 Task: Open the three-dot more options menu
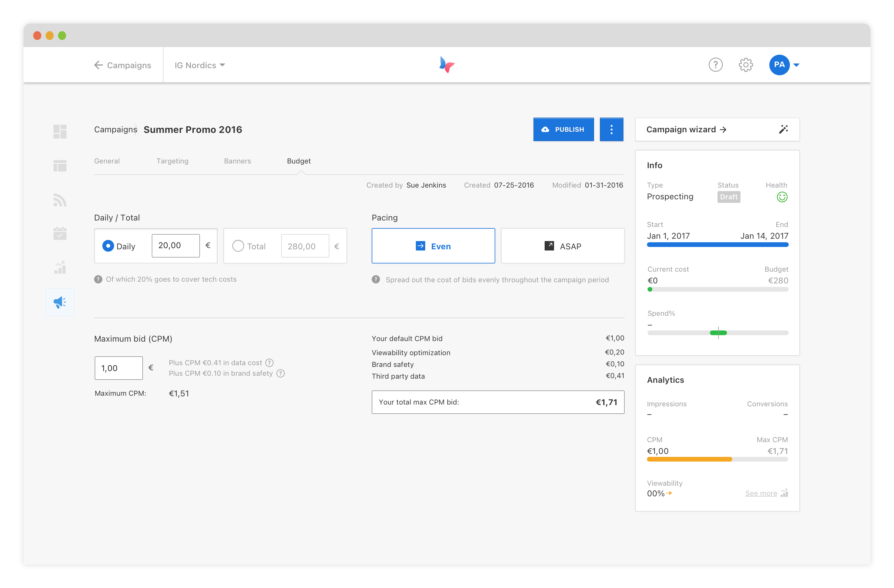click(x=611, y=130)
